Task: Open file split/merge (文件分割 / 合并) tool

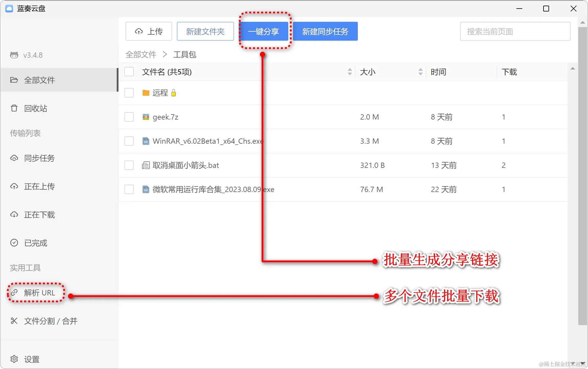Action: pos(50,321)
